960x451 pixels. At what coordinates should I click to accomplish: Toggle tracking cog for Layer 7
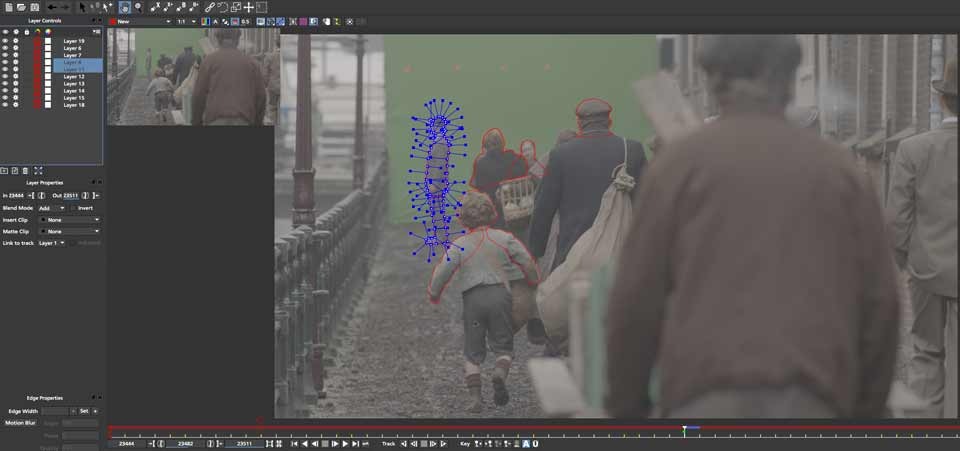click(16, 56)
